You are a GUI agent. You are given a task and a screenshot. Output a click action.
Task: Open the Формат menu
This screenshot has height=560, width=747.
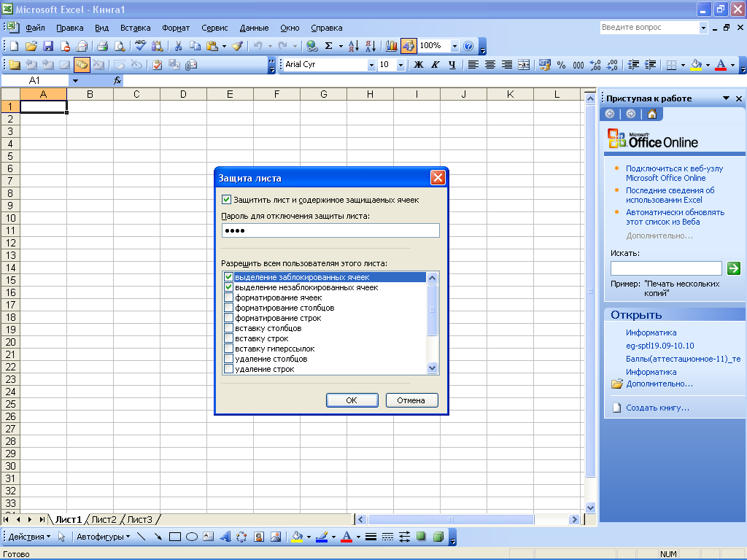pyautogui.click(x=176, y=28)
